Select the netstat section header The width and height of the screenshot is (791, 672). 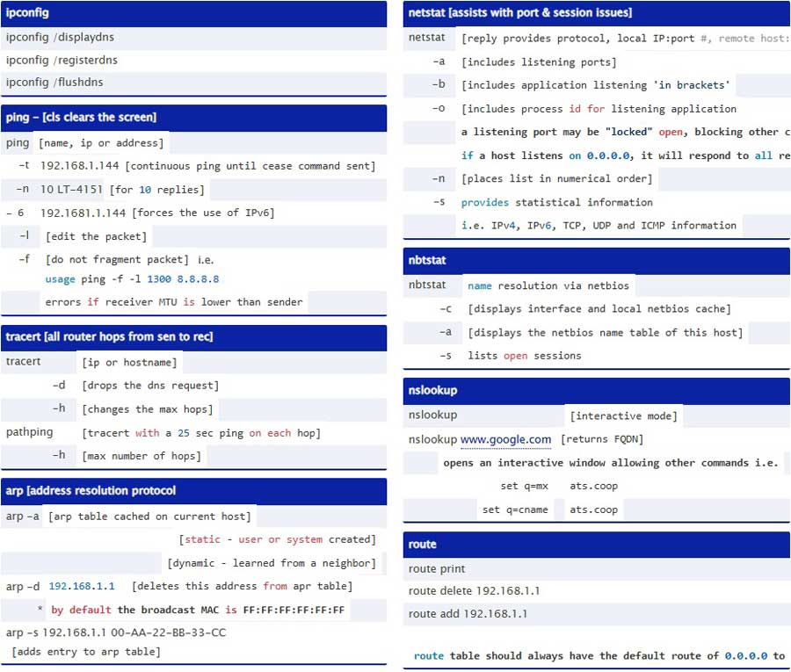(597, 13)
